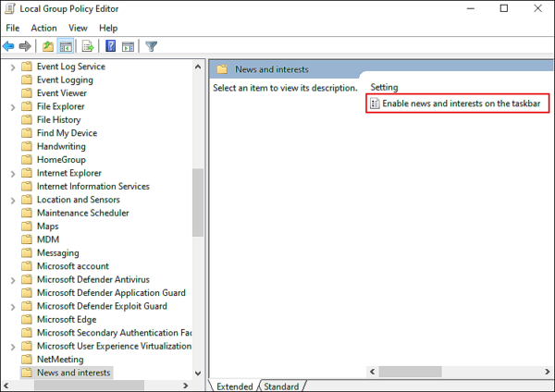Viewport: 555px width, 392px height.
Task: Open Help via blue question-mark icon
Action: tap(110, 46)
